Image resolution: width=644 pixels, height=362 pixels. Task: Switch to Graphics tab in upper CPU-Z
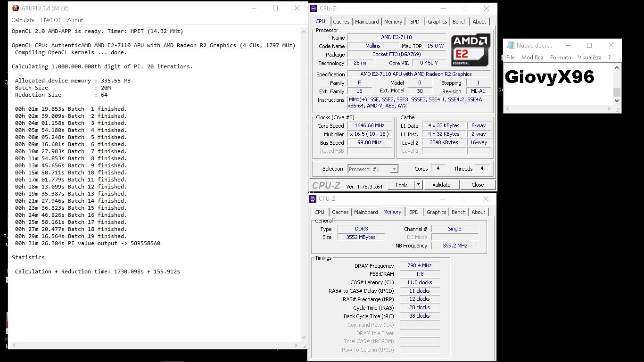click(437, 22)
